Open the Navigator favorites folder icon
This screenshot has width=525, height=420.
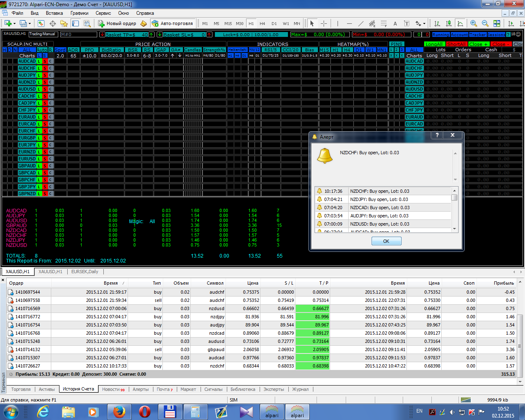coord(64,23)
